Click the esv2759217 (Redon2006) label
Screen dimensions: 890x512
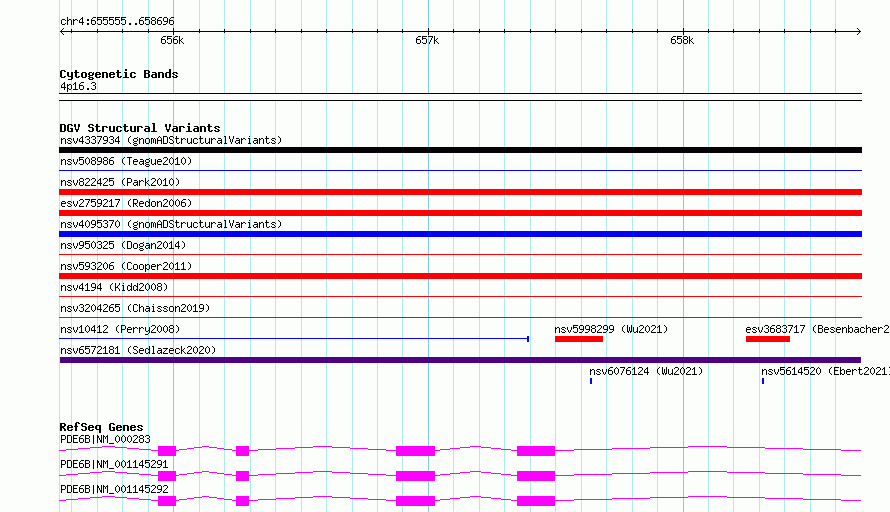click(x=126, y=203)
